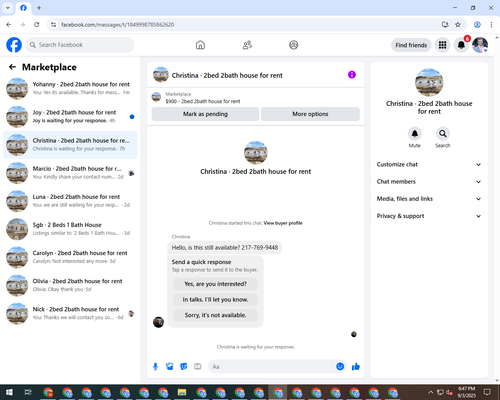
Task: Click More options button
Action: pyautogui.click(x=310, y=114)
